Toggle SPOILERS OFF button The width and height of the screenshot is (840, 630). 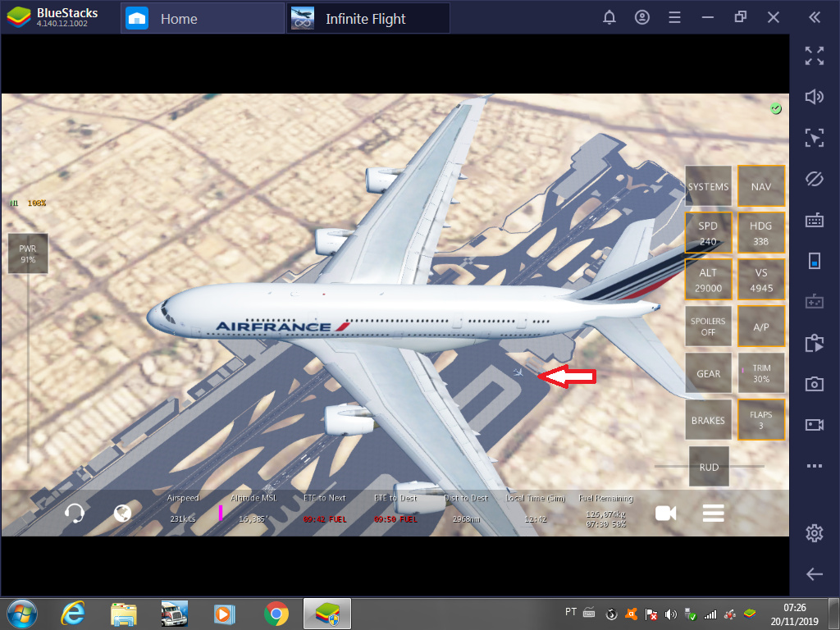pyautogui.click(x=708, y=326)
